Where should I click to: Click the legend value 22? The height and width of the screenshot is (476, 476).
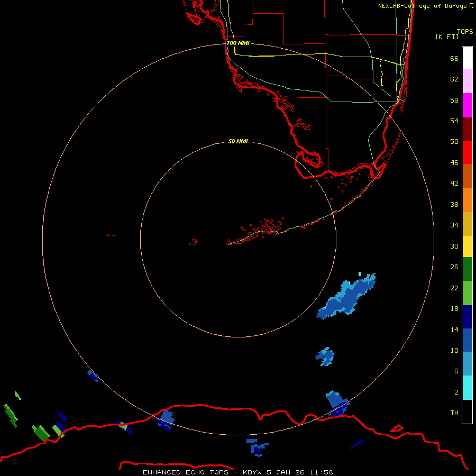coord(454,288)
